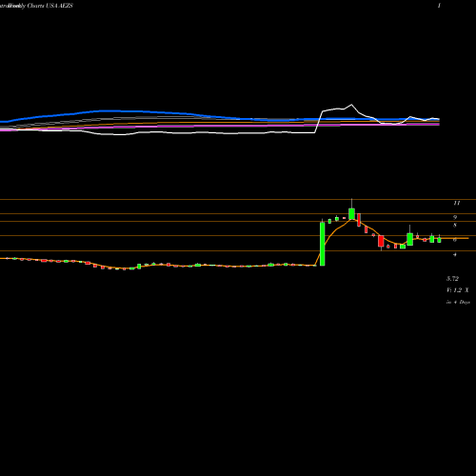Image resolution: width=476 pixels, height=476 pixels.
Task: Click the volume text 'V: 1.2 X'
Action: [458, 290]
